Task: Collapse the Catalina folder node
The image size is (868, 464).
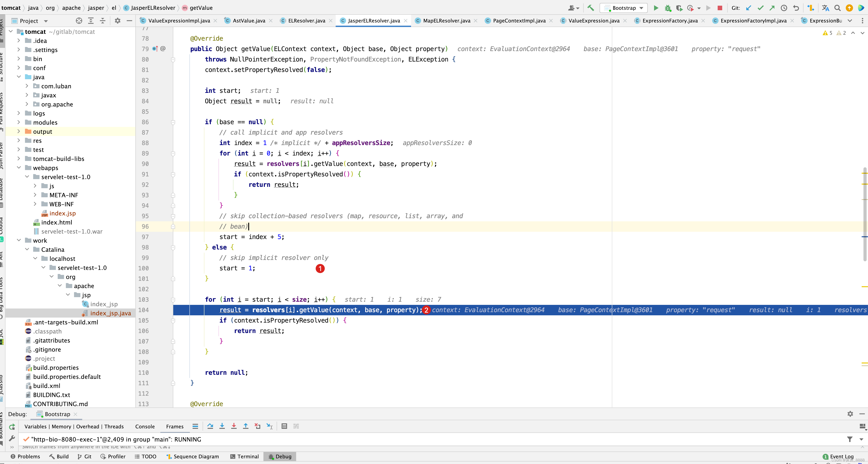Action: click(27, 249)
